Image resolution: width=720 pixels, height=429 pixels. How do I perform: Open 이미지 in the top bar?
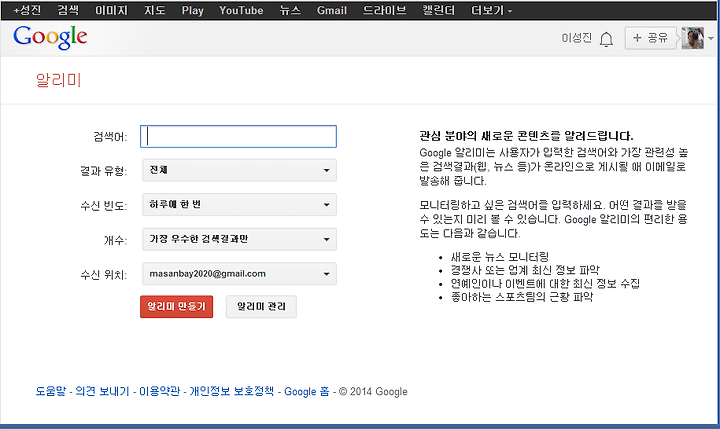(x=111, y=10)
